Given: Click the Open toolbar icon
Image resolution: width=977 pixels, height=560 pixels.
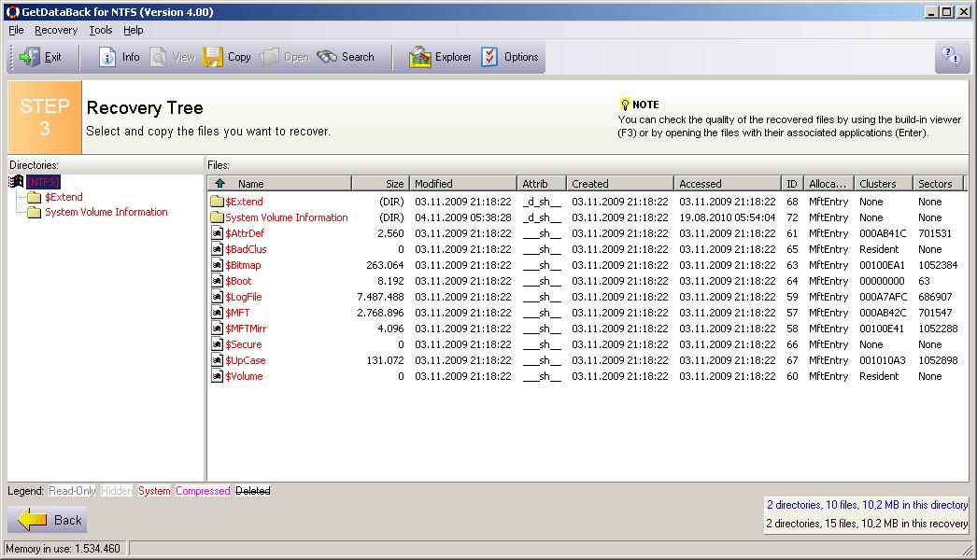Looking at the screenshot, I should click(x=269, y=57).
